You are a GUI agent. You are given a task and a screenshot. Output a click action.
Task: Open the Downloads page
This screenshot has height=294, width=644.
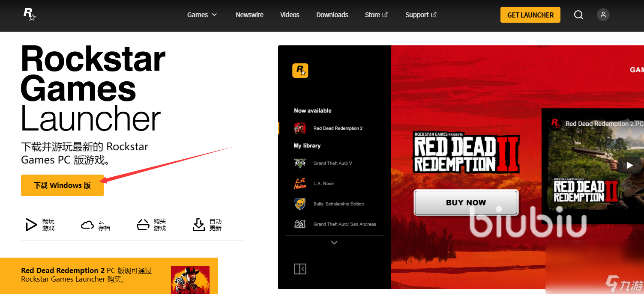click(332, 15)
